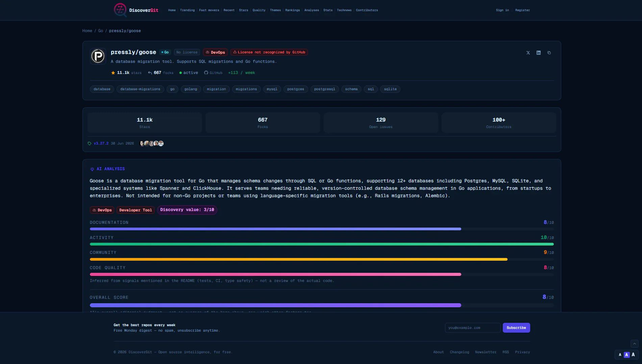Click the Go language badge
The image size is (642, 364).
point(165,52)
